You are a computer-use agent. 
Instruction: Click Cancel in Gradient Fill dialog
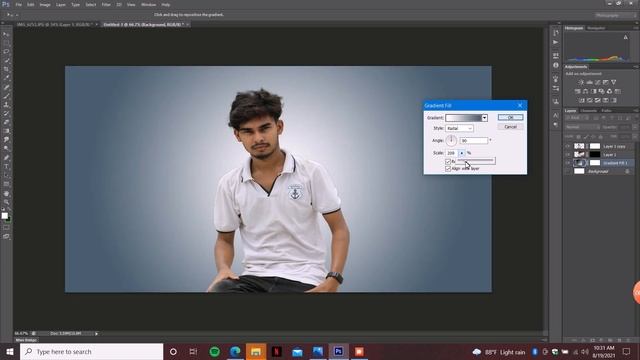click(510, 127)
